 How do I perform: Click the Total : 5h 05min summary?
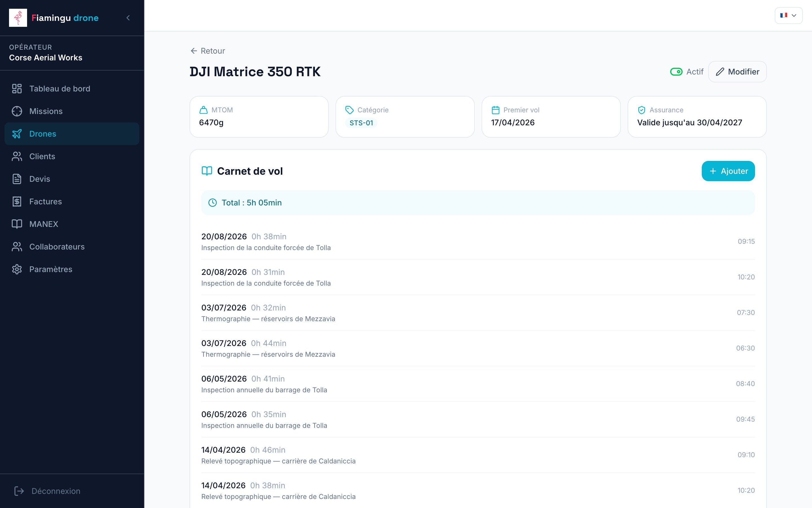(478, 203)
